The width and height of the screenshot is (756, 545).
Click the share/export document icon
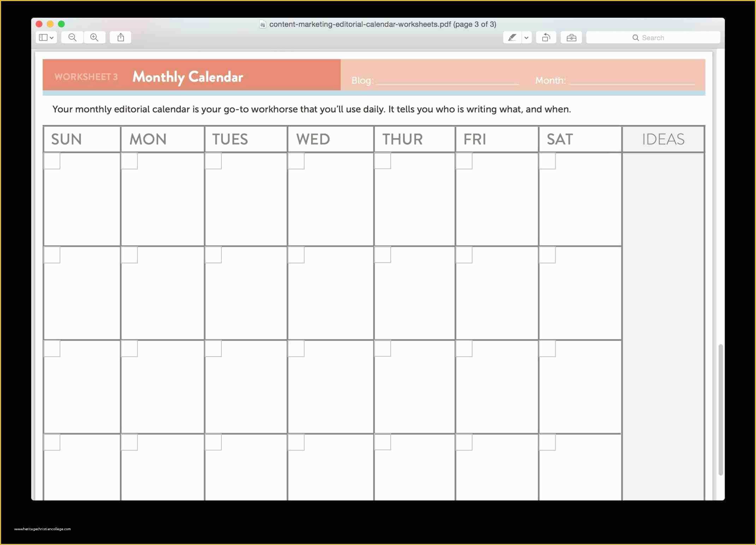(x=120, y=37)
